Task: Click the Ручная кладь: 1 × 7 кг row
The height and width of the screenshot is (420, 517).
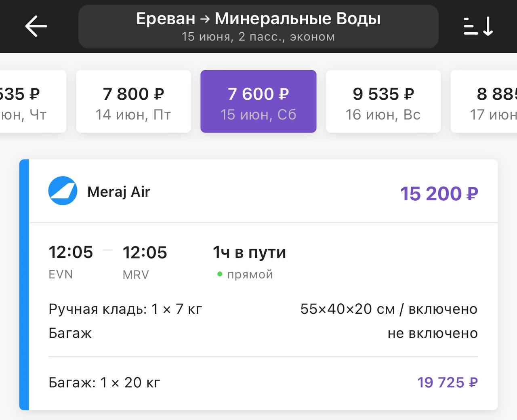Action: (x=263, y=309)
